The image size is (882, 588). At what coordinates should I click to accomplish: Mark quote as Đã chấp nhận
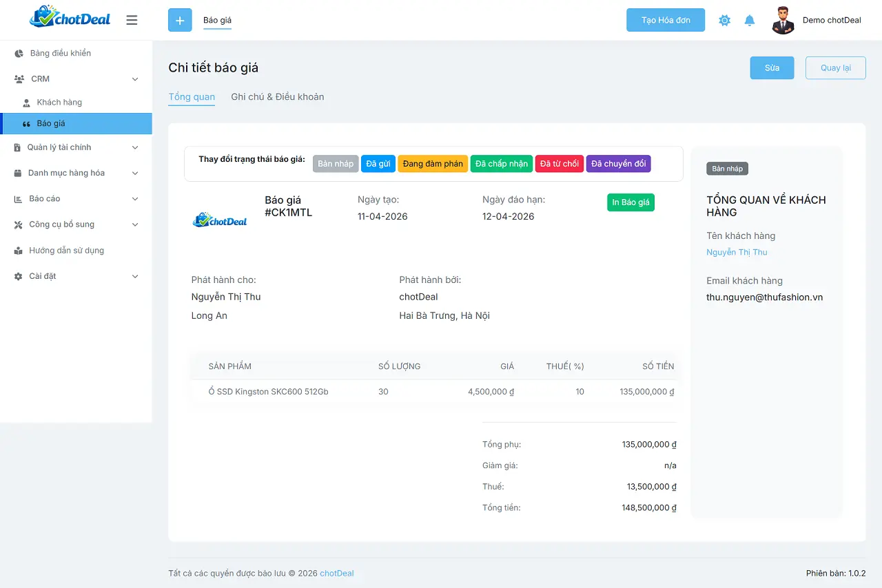(502, 164)
